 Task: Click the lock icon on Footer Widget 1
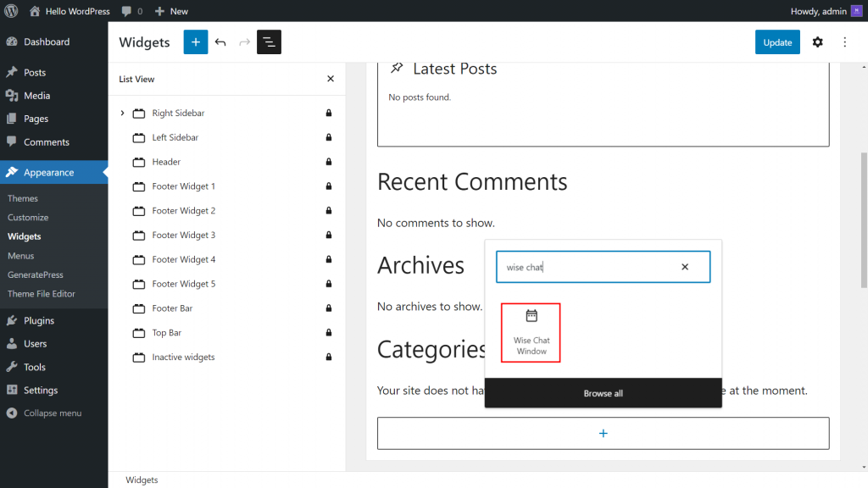tap(328, 186)
